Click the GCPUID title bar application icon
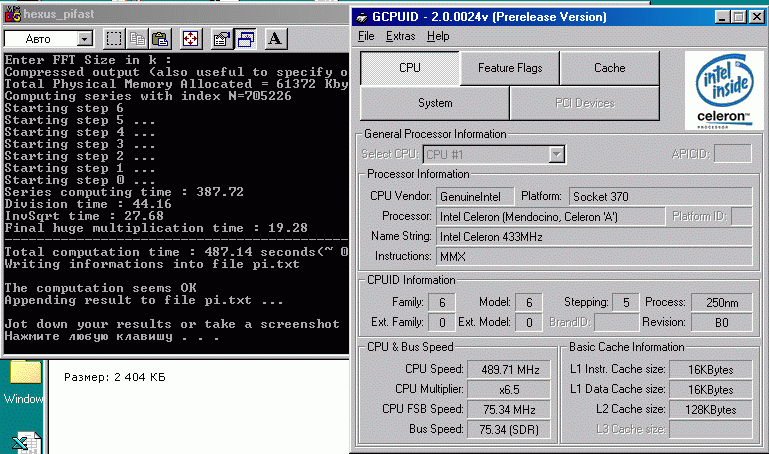The height and width of the screenshot is (454, 769). tap(362, 17)
